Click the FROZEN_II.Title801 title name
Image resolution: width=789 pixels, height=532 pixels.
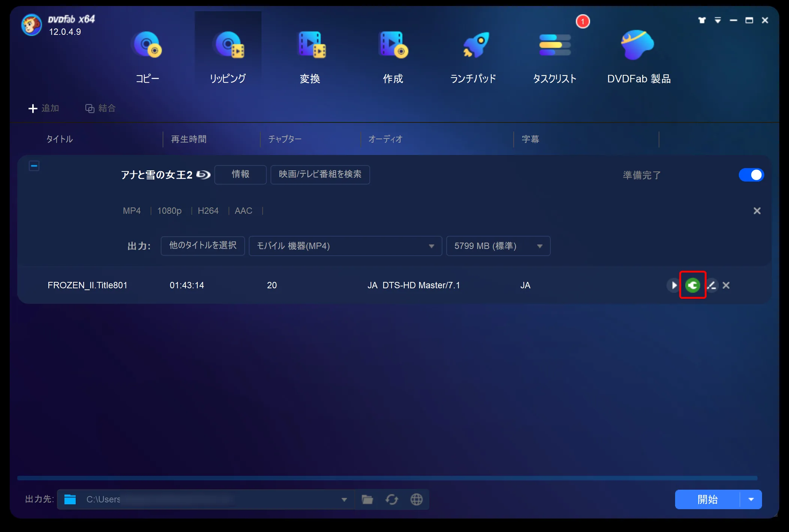[87, 285]
